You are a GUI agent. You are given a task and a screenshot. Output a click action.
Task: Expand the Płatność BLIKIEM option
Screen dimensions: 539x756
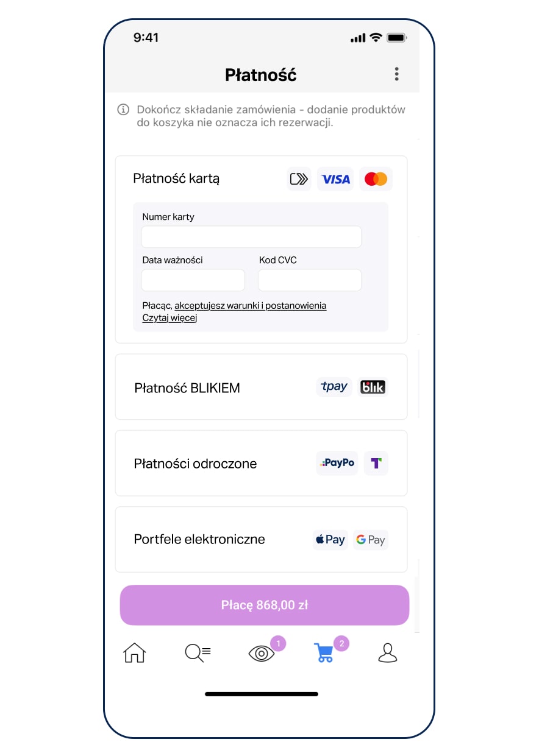(187, 388)
